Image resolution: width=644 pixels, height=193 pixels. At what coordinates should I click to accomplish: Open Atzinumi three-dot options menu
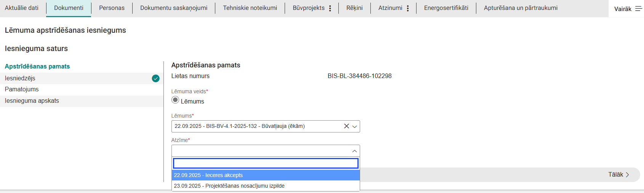tap(408, 8)
